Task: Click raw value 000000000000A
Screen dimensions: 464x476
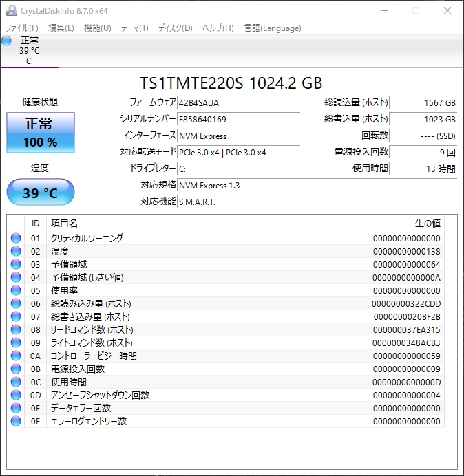Action: point(406,277)
